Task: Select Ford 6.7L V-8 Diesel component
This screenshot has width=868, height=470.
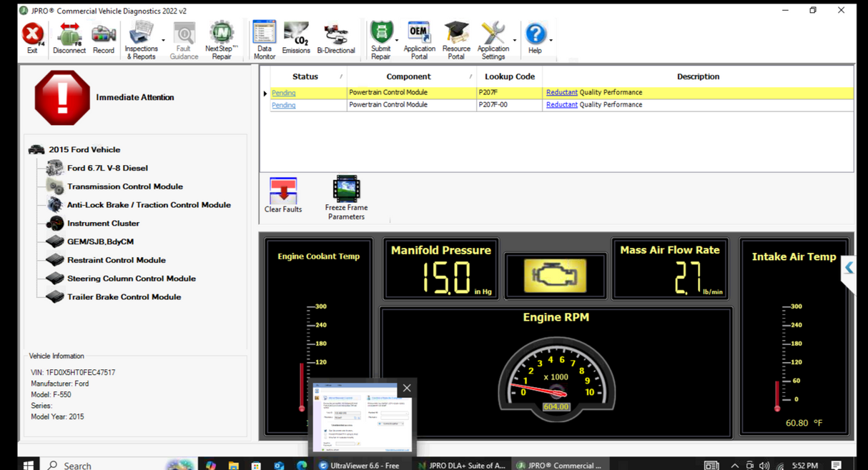Action: [107, 168]
